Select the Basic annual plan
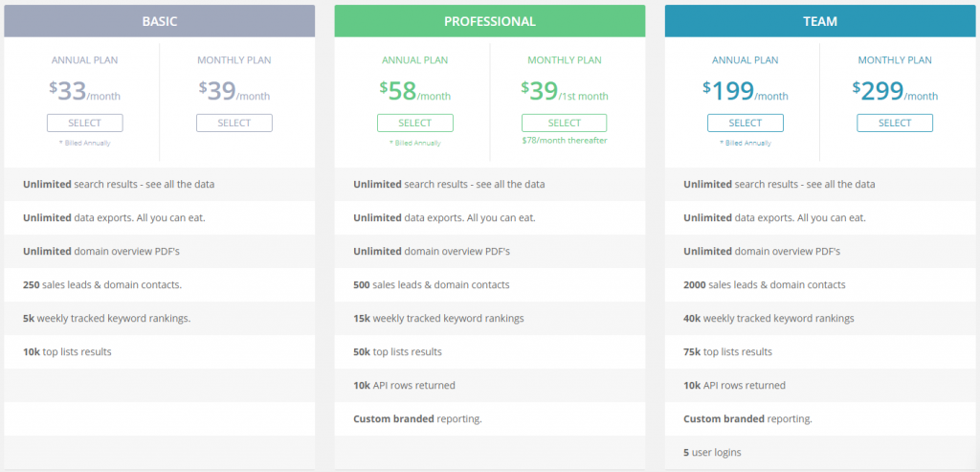The image size is (980, 472). 85,123
